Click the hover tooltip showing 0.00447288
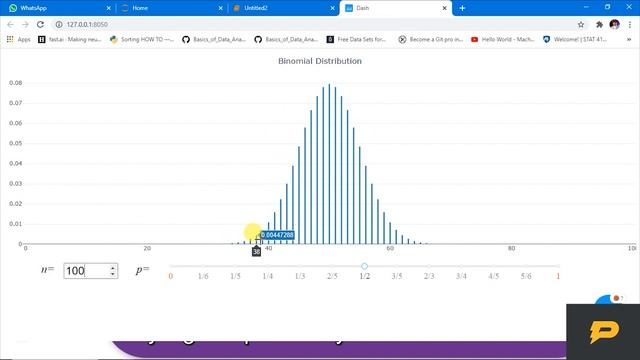Screen dimensions: 640x360 (x=277, y=235)
